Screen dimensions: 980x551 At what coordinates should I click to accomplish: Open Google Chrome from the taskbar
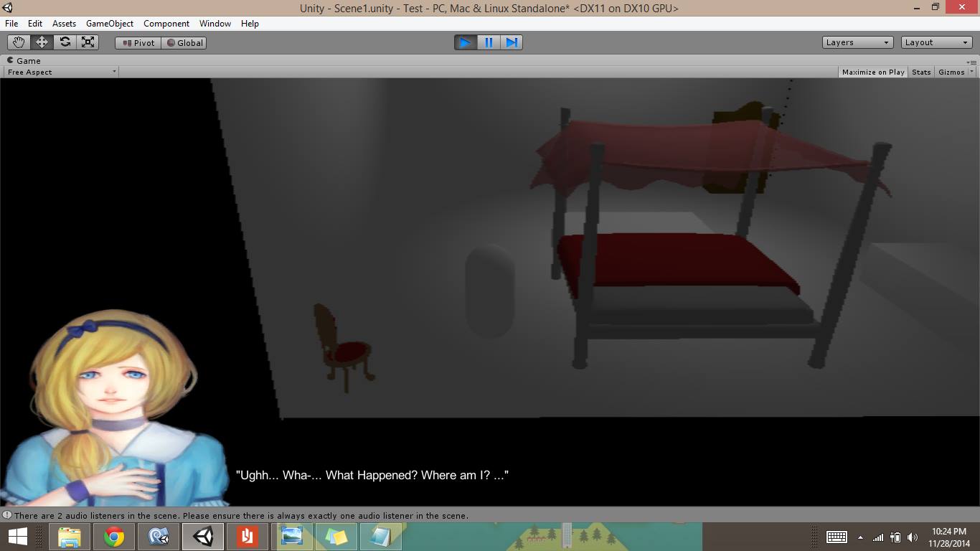click(x=114, y=537)
